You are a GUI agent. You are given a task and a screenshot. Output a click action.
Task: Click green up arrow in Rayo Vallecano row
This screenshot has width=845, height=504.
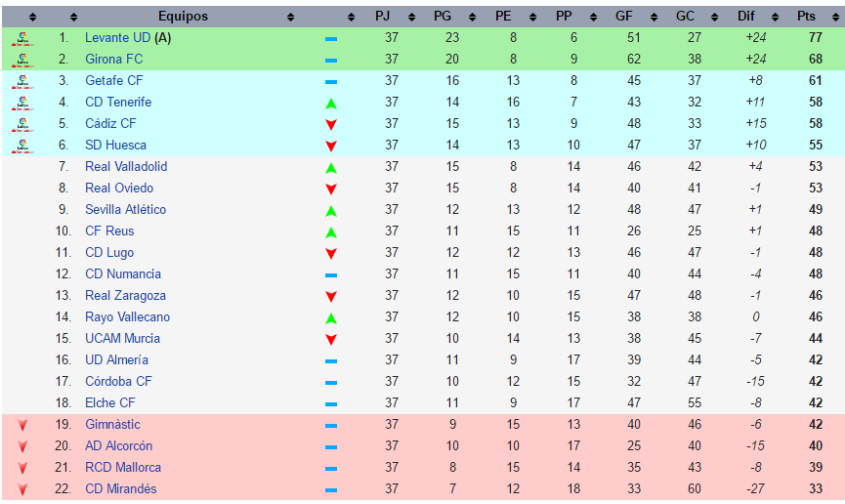[x=331, y=317]
